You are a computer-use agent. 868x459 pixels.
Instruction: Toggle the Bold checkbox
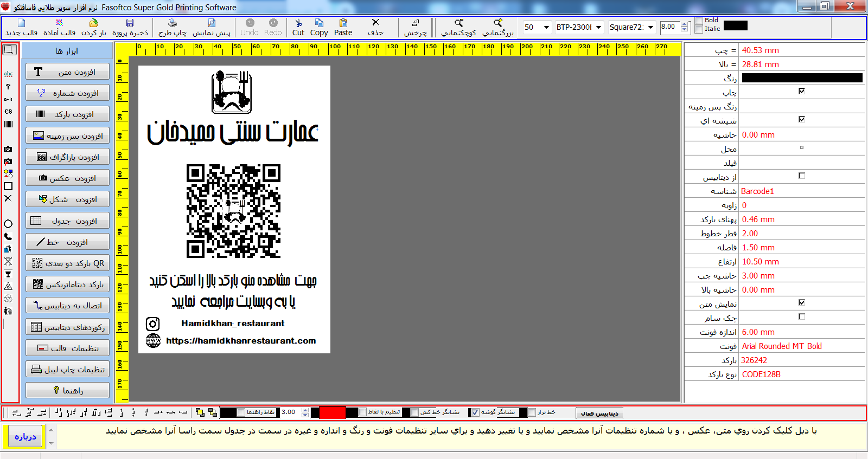tap(699, 21)
